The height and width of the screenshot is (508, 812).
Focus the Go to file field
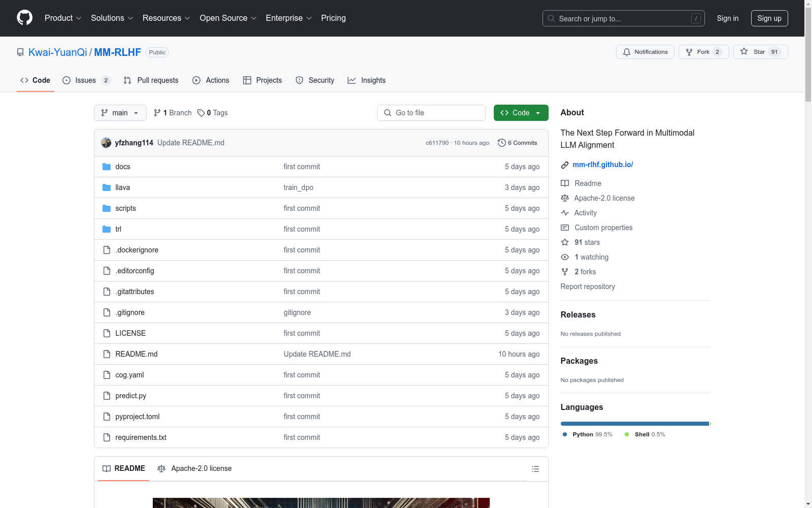[431, 113]
